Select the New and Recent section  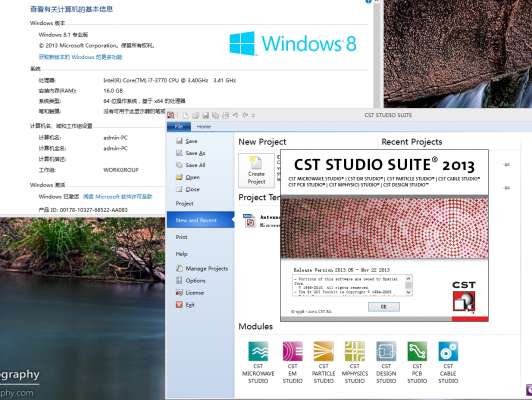point(201,220)
